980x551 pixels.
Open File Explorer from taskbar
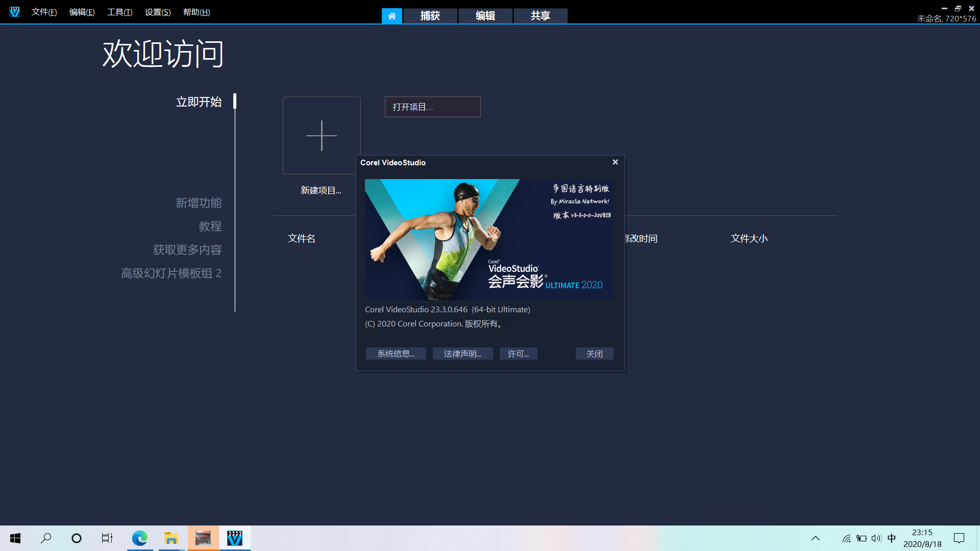click(x=171, y=538)
